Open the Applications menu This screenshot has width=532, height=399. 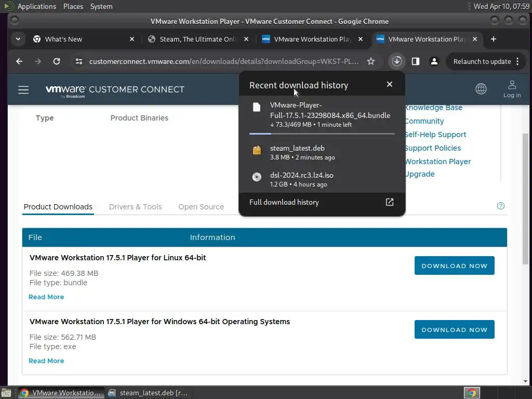37,6
